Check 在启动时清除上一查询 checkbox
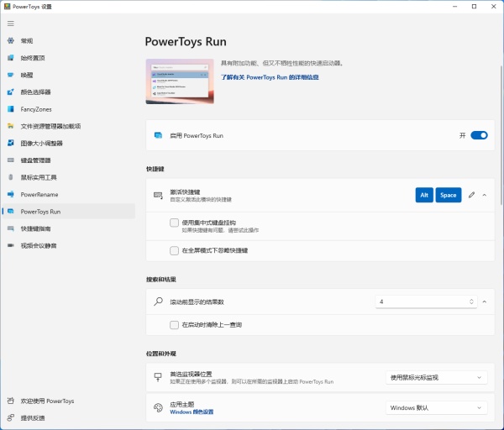This screenshot has height=430, width=504. click(x=174, y=324)
